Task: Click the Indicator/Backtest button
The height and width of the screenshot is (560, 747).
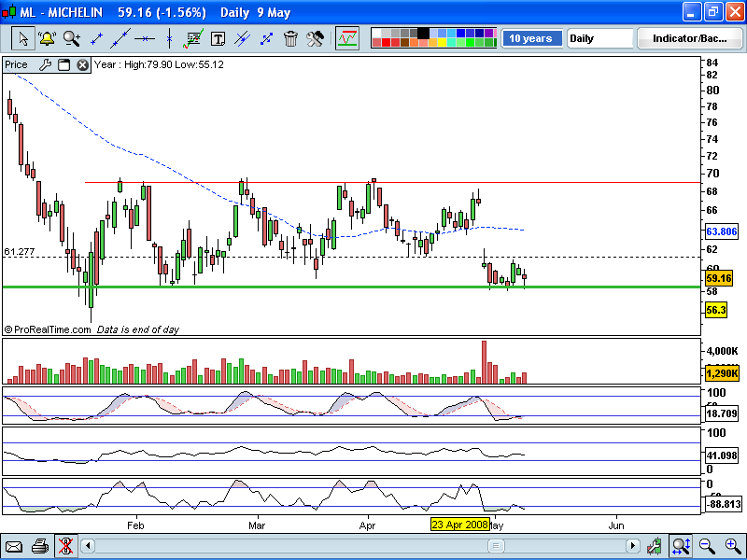Action: click(x=690, y=38)
